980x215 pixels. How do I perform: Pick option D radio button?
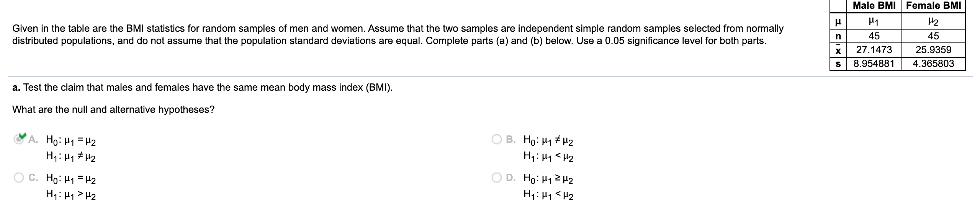tap(497, 178)
